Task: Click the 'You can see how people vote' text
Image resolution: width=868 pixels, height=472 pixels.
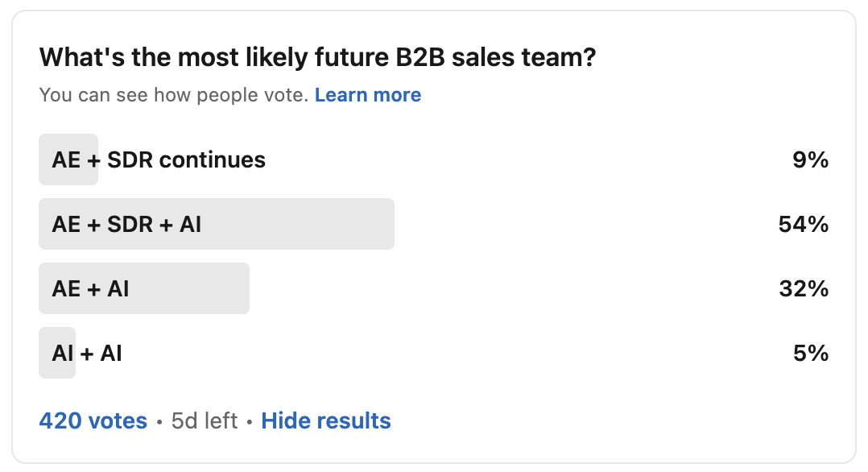Action: [173, 95]
